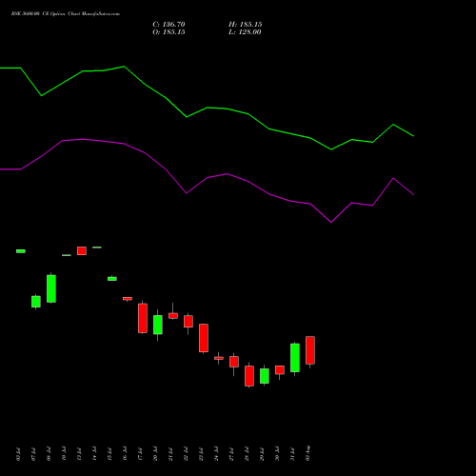Select the 08 Jul date axis label
The height and width of the screenshot is (476, 476).
[49, 454]
